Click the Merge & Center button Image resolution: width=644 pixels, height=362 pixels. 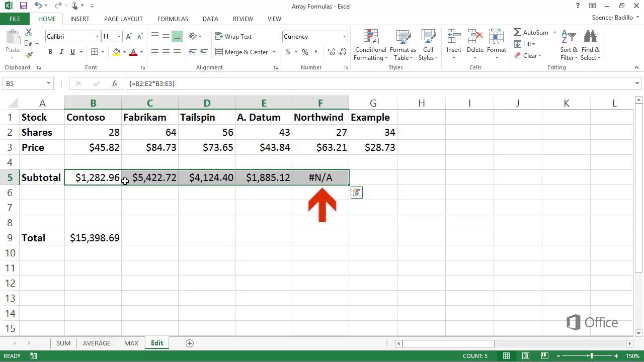[x=242, y=52]
